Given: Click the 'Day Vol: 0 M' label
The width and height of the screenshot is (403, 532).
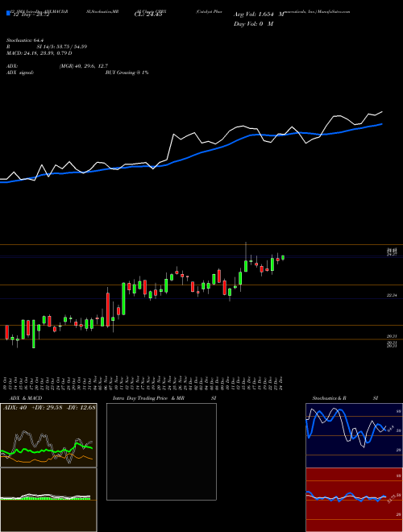Looking at the screenshot, I should point(253,23).
